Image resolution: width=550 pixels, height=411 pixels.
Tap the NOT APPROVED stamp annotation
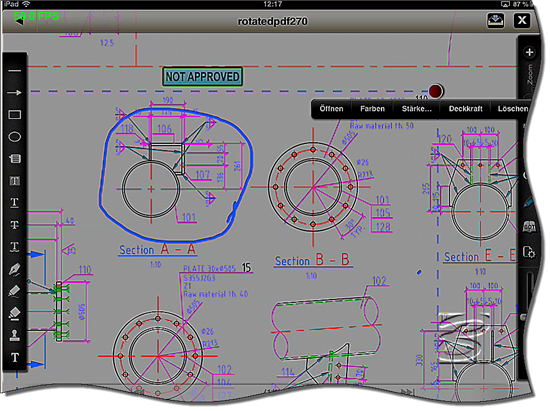tap(202, 76)
